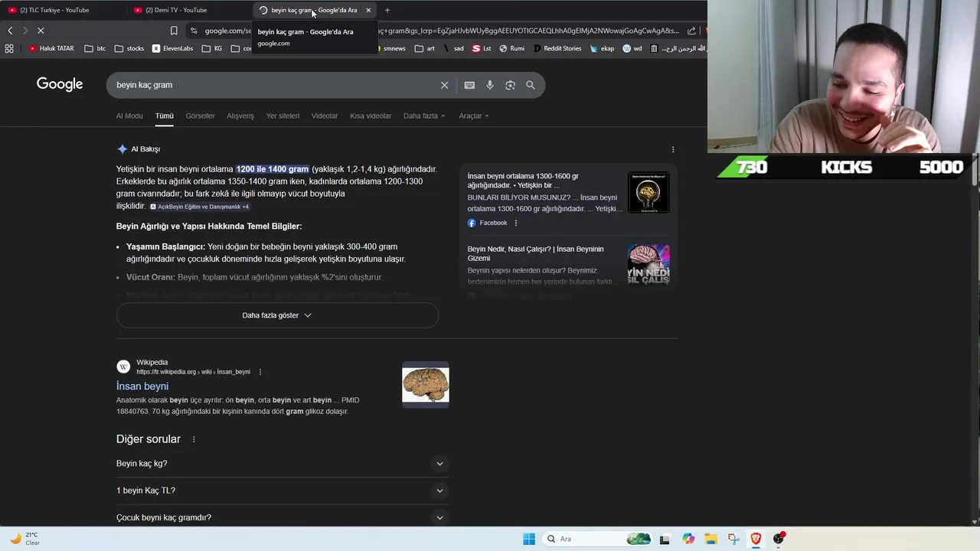
Task: Open the Haluk TATAR bookmark
Action: 51,48
